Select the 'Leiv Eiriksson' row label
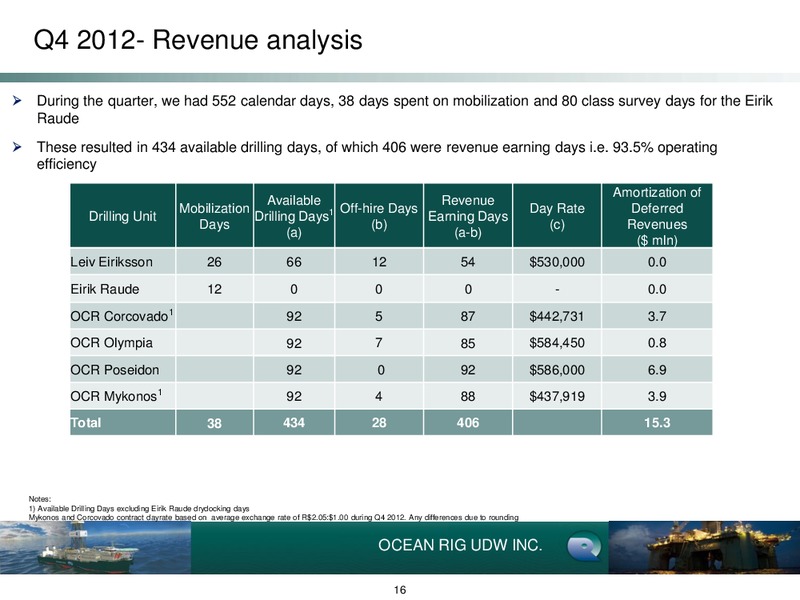This screenshot has width=800, height=600. pos(111,262)
